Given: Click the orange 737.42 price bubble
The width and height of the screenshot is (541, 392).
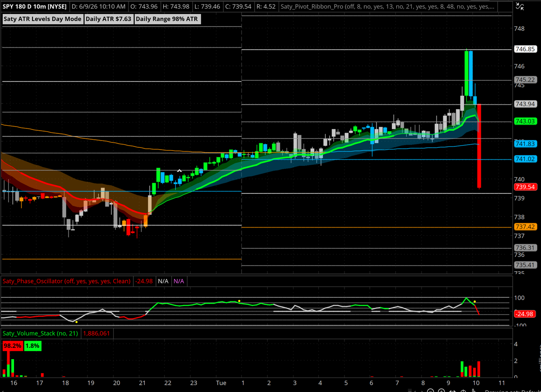Looking at the screenshot, I should coord(525,227).
